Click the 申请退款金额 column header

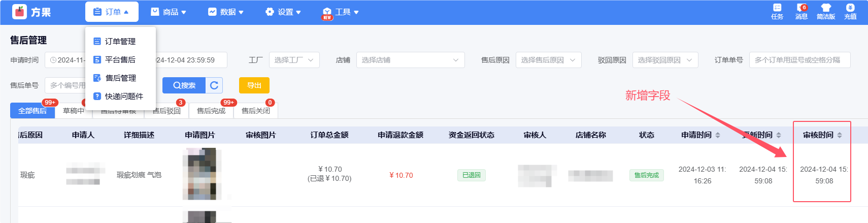[400, 135]
